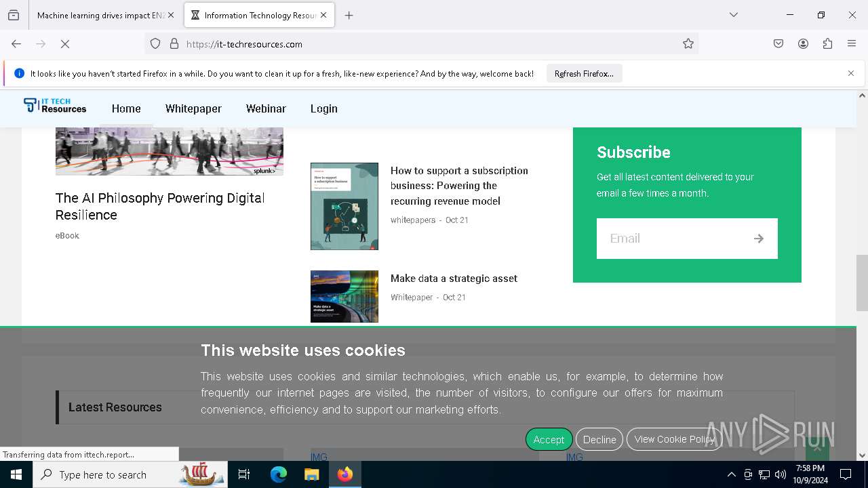
Task: Open Make data a strategic asset thumbnail
Action: (x=344, y=296)
